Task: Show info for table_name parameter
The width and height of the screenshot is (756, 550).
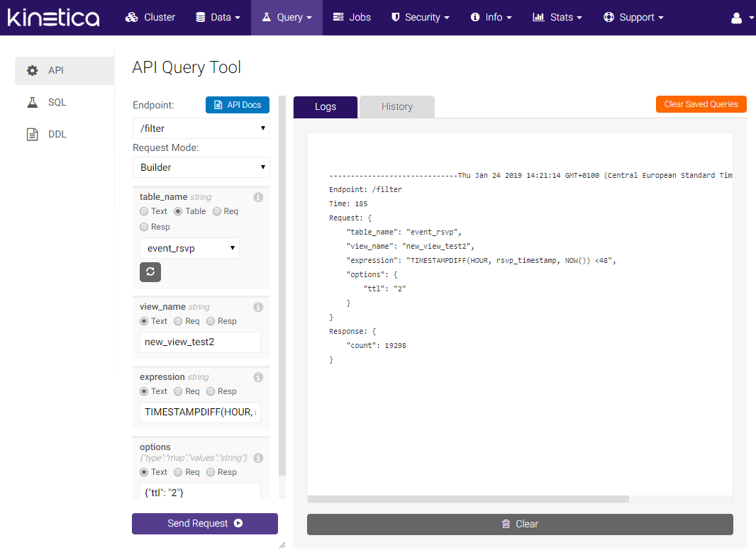Action: tap(258, 197)
